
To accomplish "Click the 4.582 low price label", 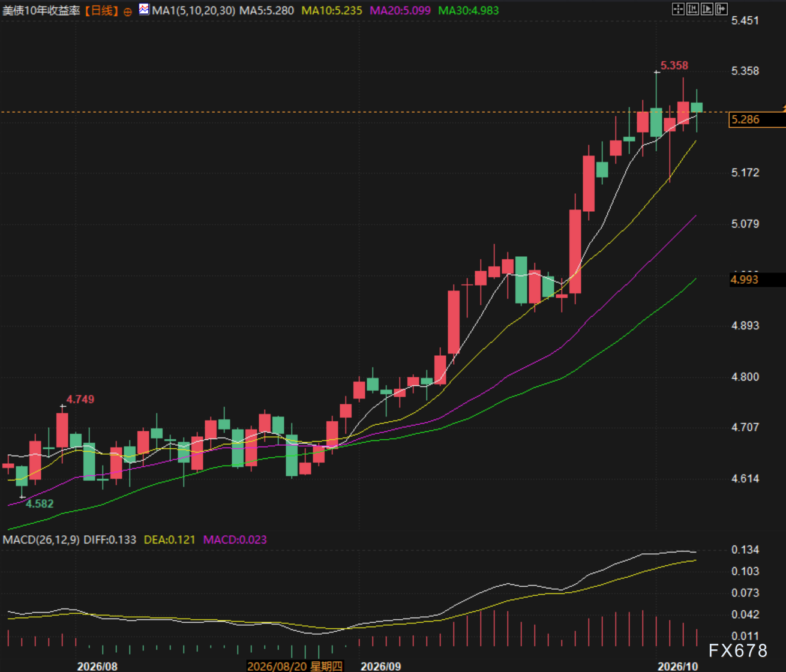I will (x=39, y=503).
